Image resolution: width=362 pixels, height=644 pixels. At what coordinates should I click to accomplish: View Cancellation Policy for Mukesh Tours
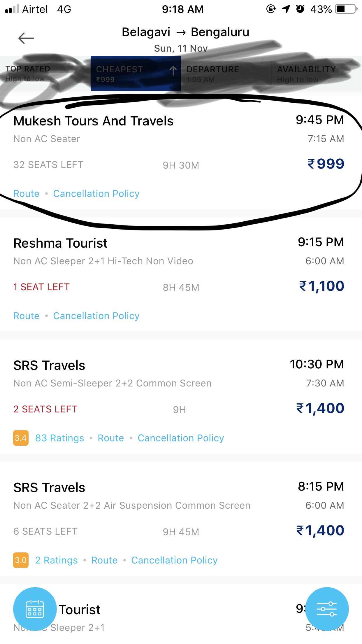pos(96,194)
